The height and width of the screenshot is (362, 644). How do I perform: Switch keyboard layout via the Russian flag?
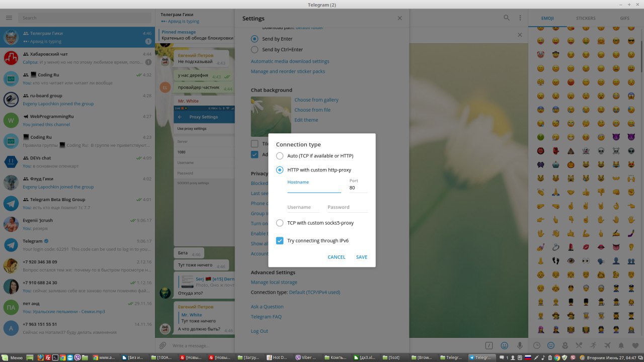pos(528,358)
